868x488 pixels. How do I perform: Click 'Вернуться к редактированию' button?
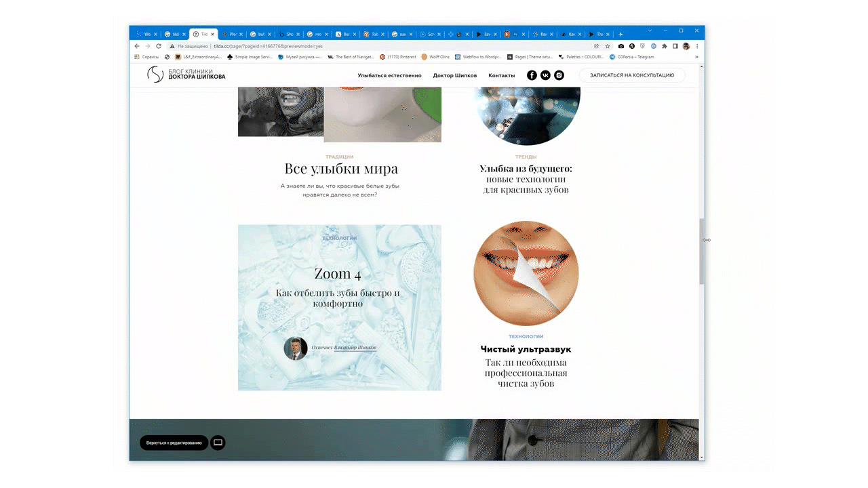point(174,443)
